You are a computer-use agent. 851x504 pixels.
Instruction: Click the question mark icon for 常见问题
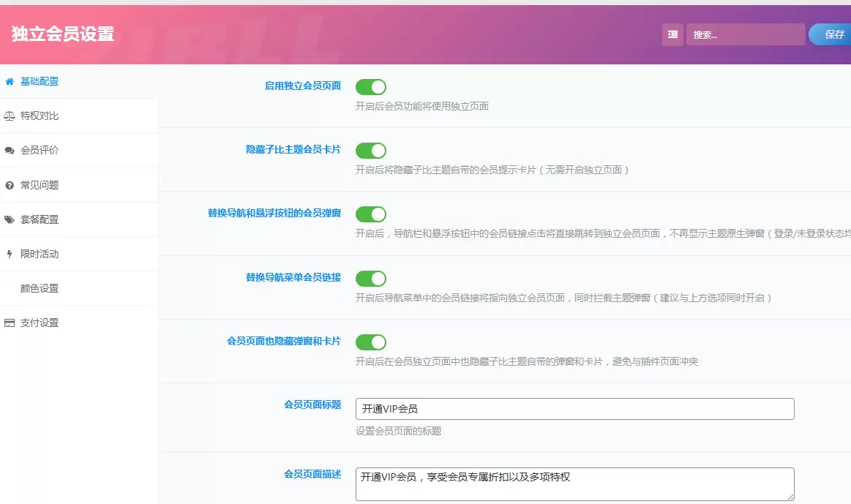10,185
